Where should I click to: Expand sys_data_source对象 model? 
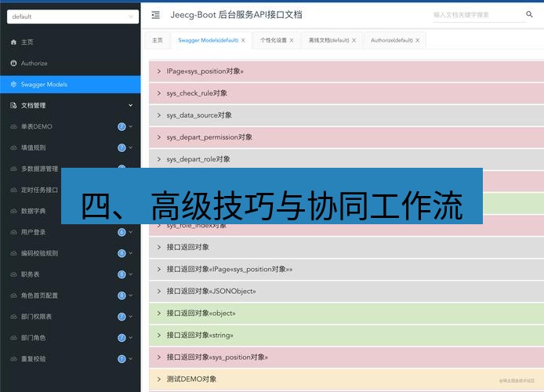[346, 115]
